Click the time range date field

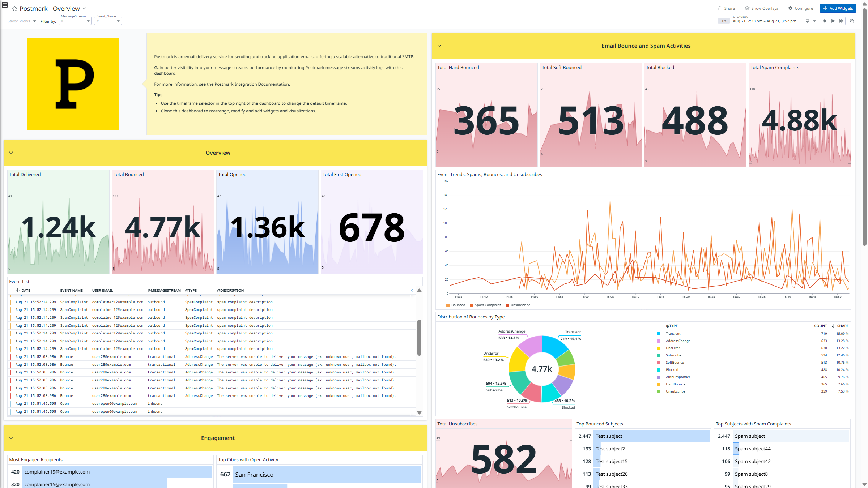point(764,21)
